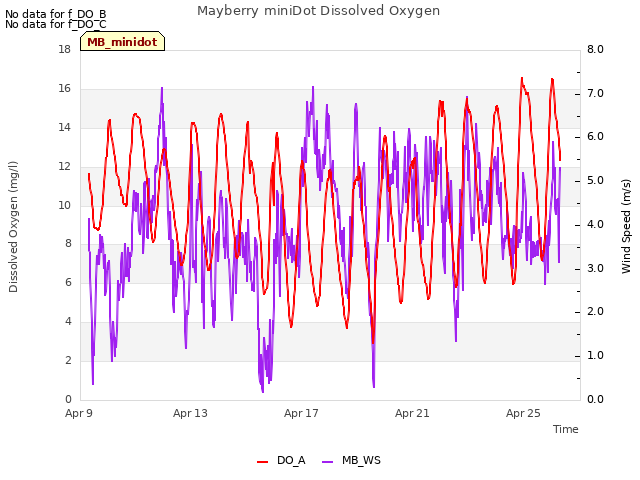The image size is (640, 480).
Task: Click the 2.0 wind speed tick label
Action: pyautogui.click(x=595, y=311)
